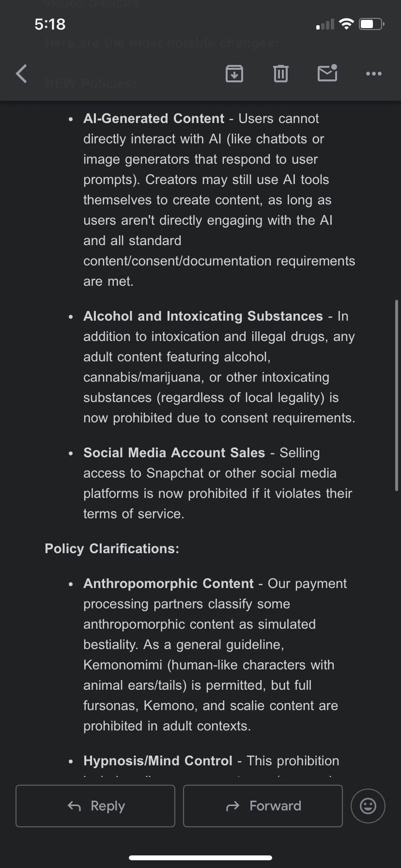Screen dimensions: 401x868
Task: Mark the email as unread
Action: pyautogui.click(x=327, y=73)
